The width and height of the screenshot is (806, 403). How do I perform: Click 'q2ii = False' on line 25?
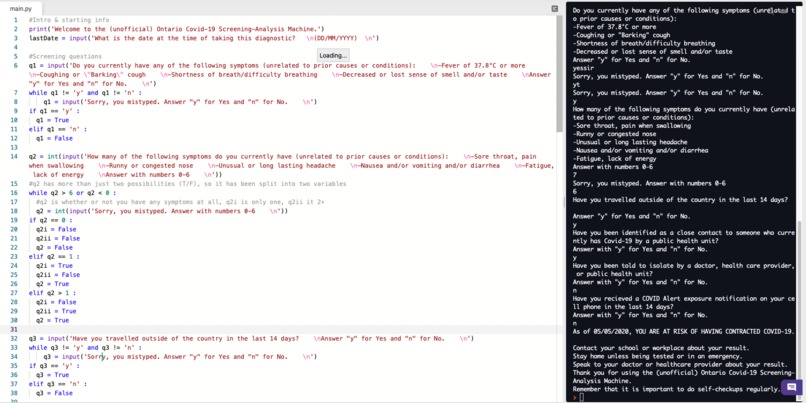click(x=58, y=275)
